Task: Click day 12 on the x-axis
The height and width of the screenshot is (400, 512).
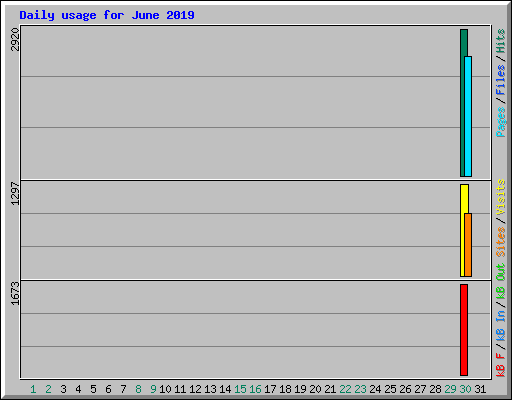Action: [x=195, y=389]
